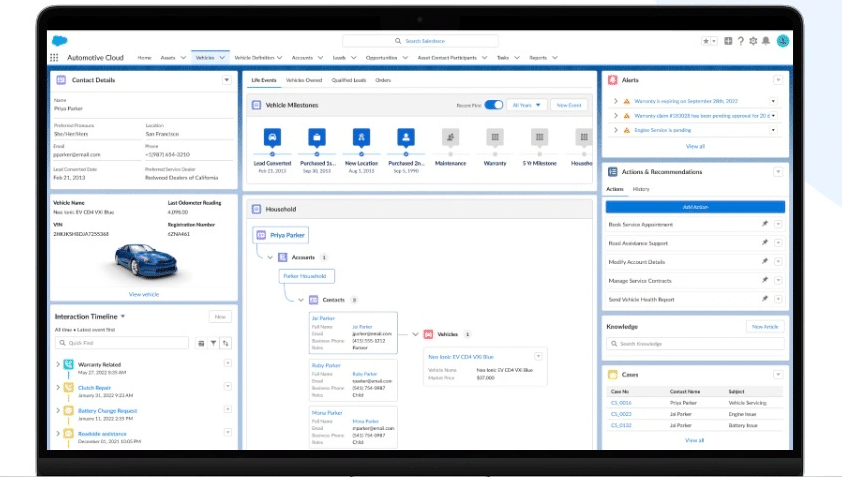The image size is (842, 477).
Task: Switch to the History tab
Action: [641, 189]
